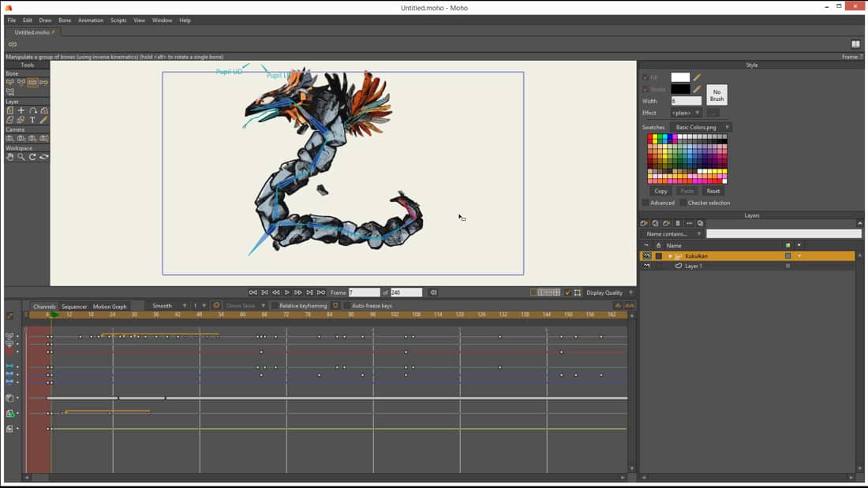
Task: Open the Animation menu
Action: point(91,20)
